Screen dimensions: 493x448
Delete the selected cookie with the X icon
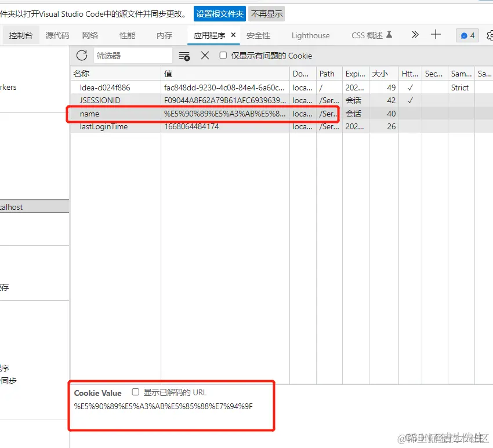pyautogui.click(x=205, y=56)
